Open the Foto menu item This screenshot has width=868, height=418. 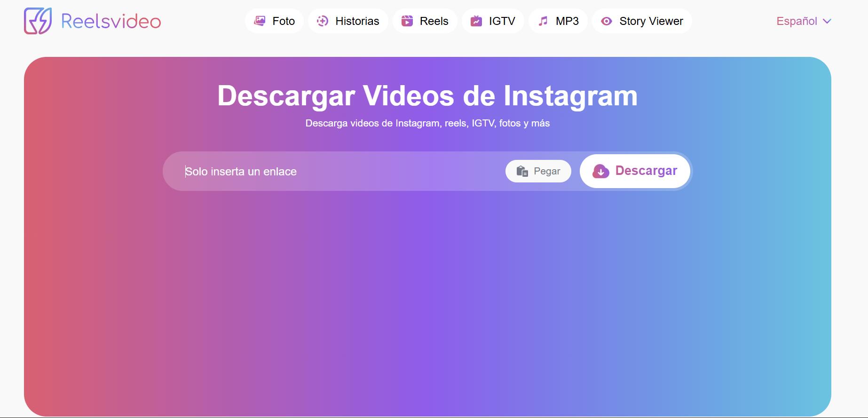pos(274,21)
